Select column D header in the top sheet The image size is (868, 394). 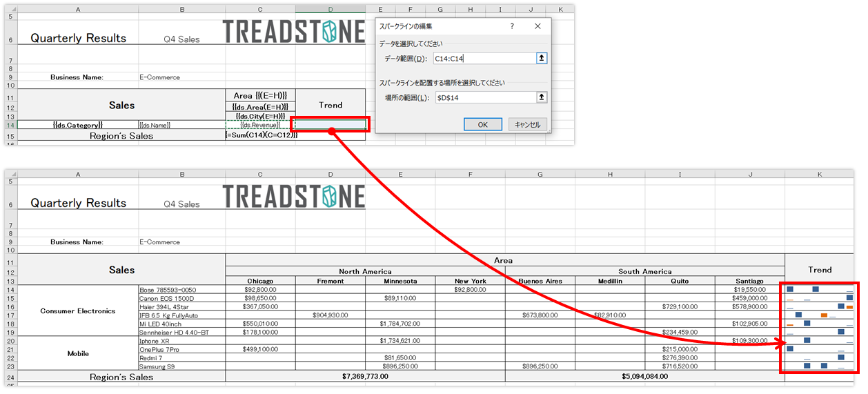[331, 8]
